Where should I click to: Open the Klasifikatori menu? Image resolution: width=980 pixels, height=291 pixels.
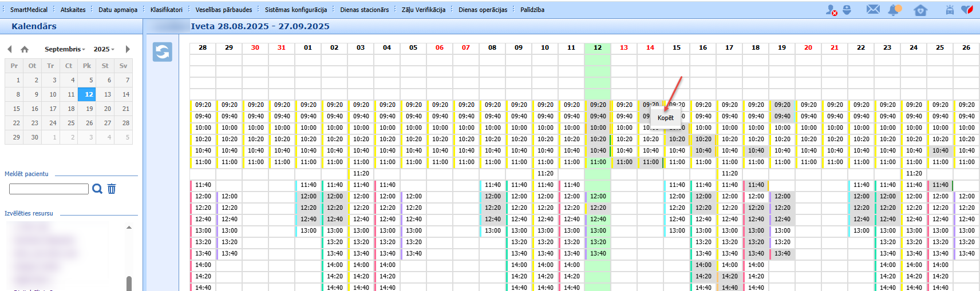[167, 10]
